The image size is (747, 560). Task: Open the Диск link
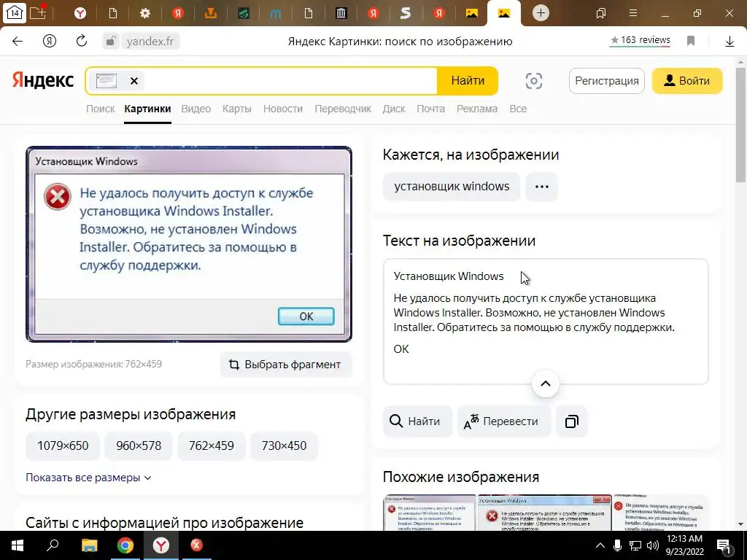click(x=393, y=109)
